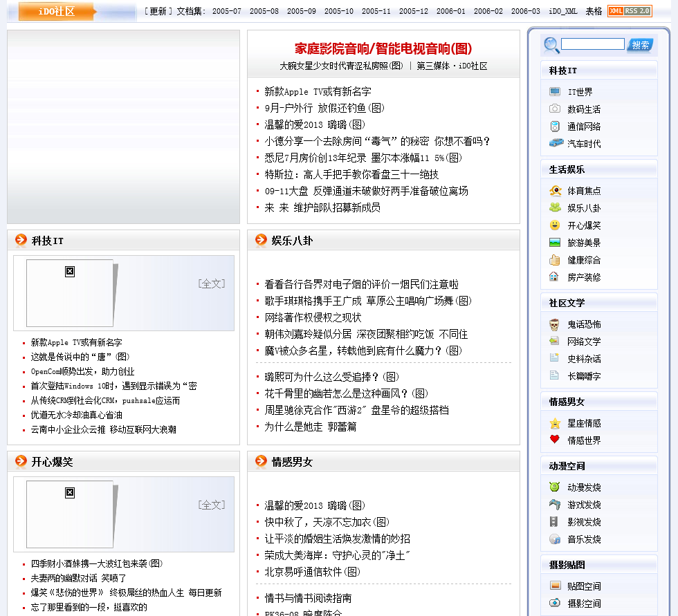Click the XML RSS 2.0 feed badge

(629, 11)
